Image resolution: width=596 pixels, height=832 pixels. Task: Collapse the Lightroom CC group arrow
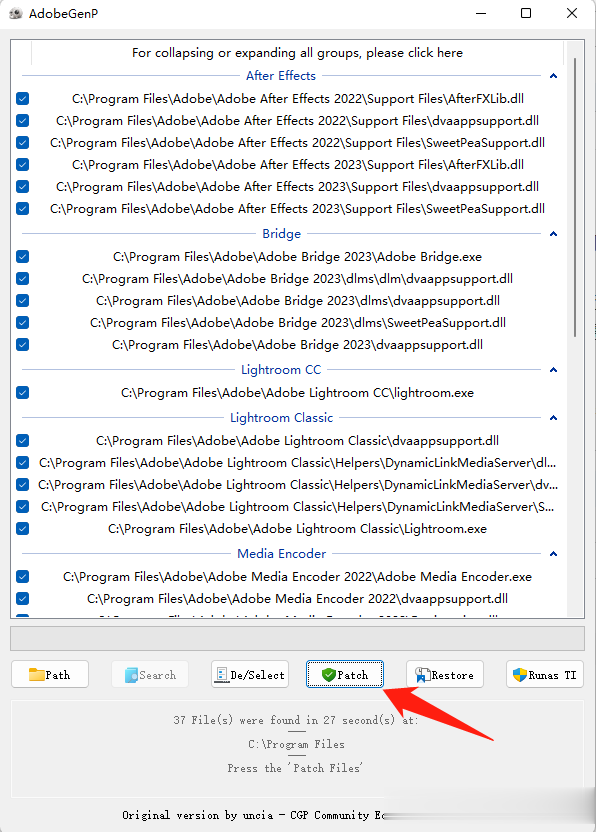554,370
